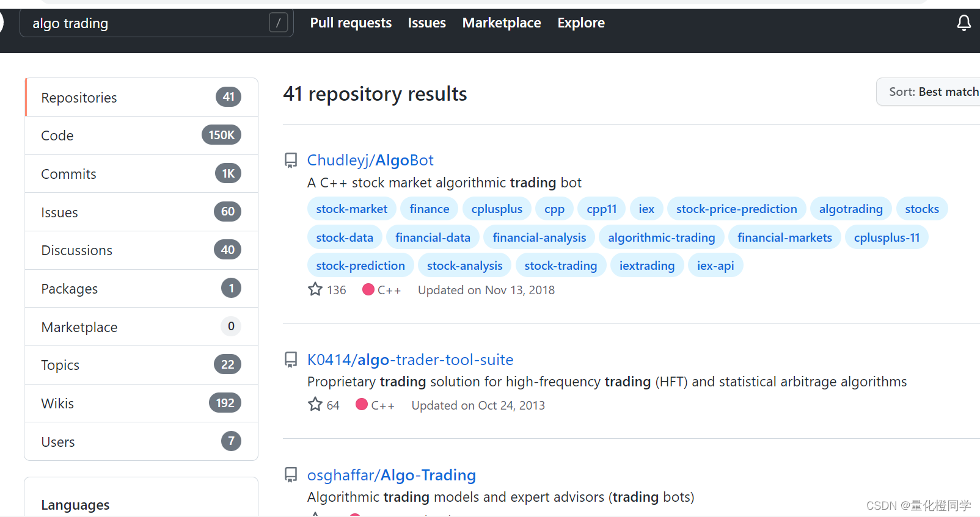This screenshot has width=980, height=517.
Task: Click repository icon beside K0414/algo-trader-tool-suite
Action: click(291, 360)
